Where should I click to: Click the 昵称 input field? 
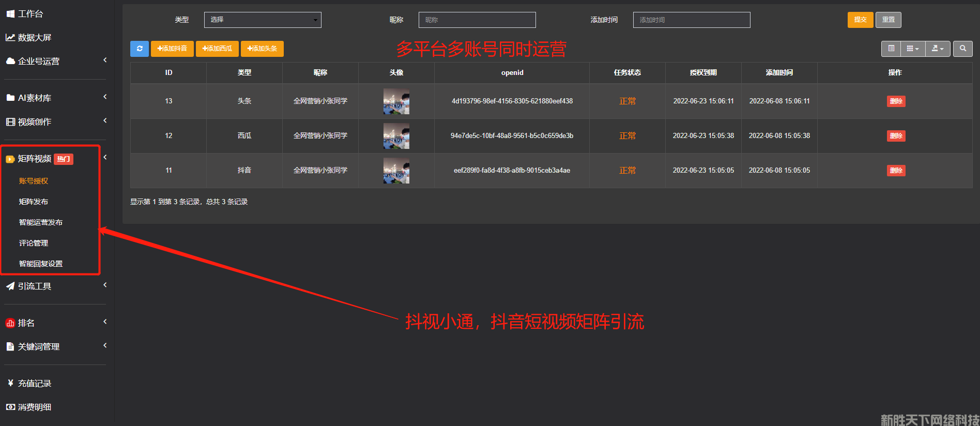[477, 20]
